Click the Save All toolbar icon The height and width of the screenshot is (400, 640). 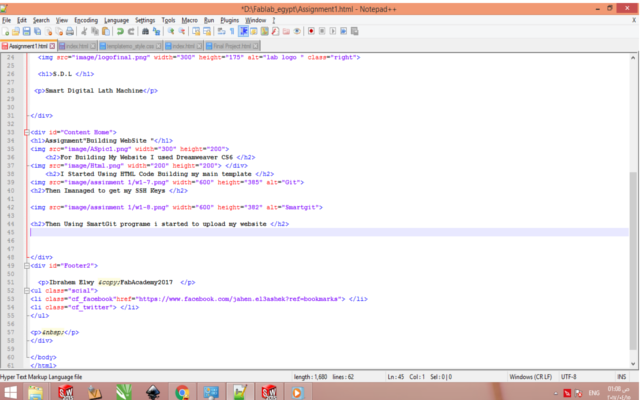click(38, 31)
